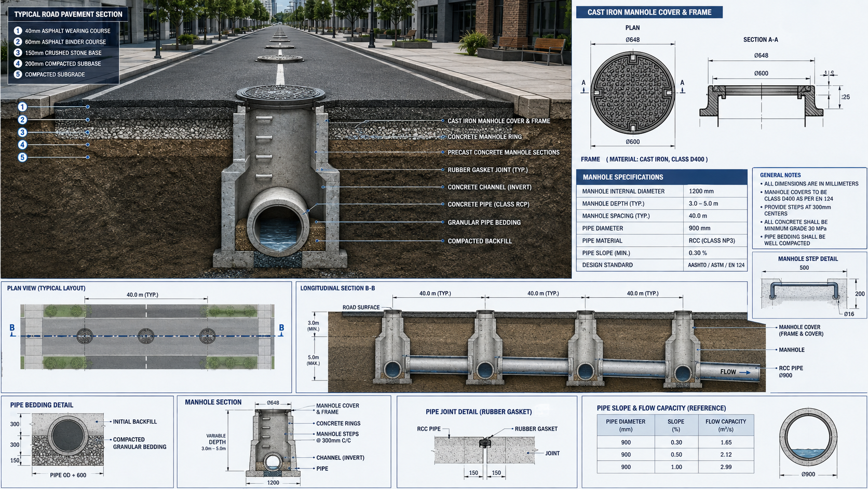Click the 'JOINT' label in pipe joint detail
The width and height of the screenshot is (868, 489).
coord(552,454)
